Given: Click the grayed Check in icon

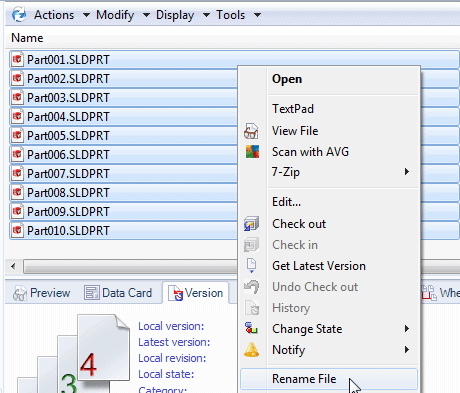Looking at the screenshot, I should pos(251,245).
